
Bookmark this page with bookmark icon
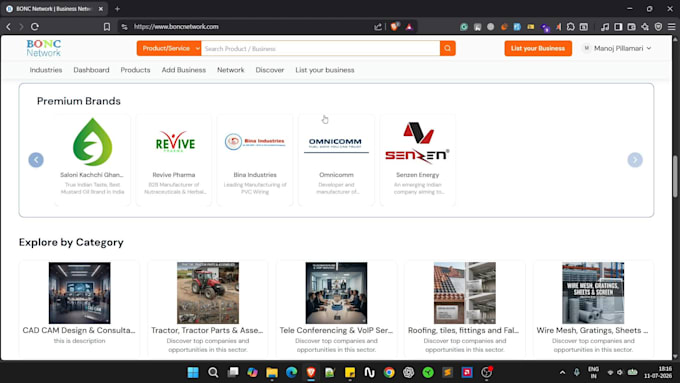(x=107, y=26)
